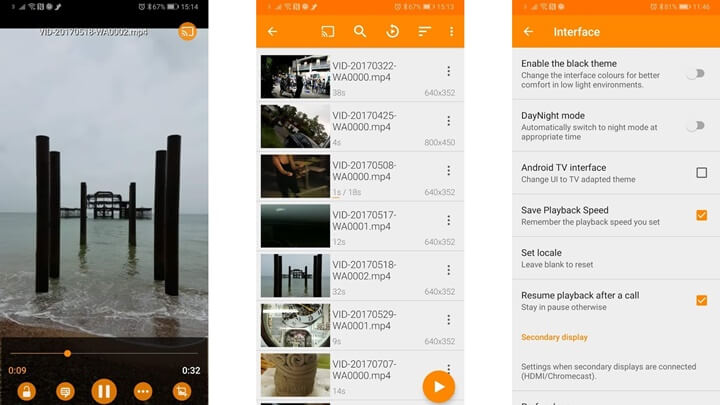Select VID-20170508-WA0000.mp4 file name
The width and height of the screenshot is (720, 405).
pos(364,171)
